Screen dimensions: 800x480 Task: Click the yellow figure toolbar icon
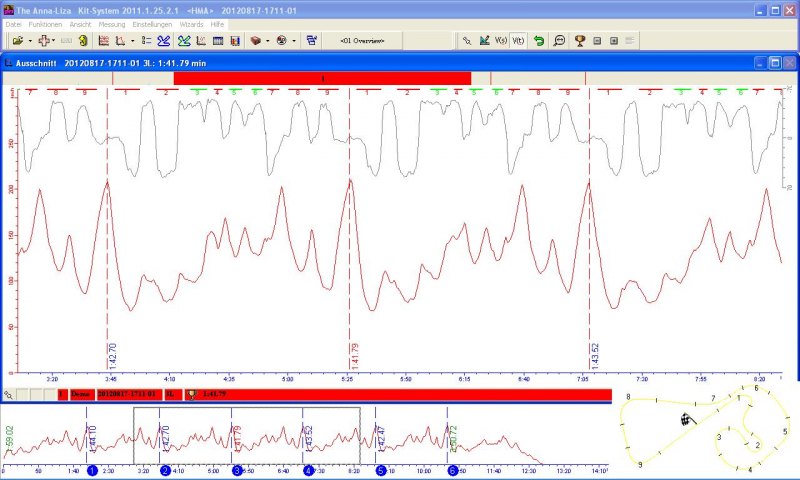click(x=83, y=41)
